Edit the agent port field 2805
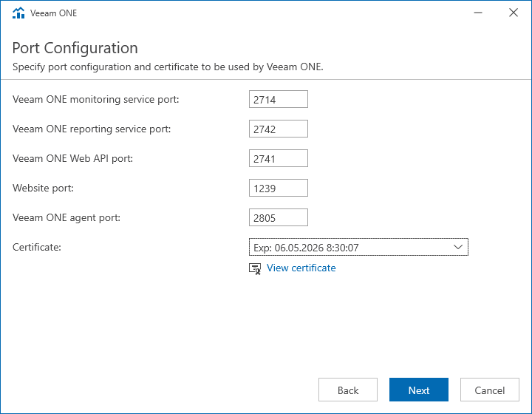Screen dimensions: 532x414 click(x=279, y=217)
